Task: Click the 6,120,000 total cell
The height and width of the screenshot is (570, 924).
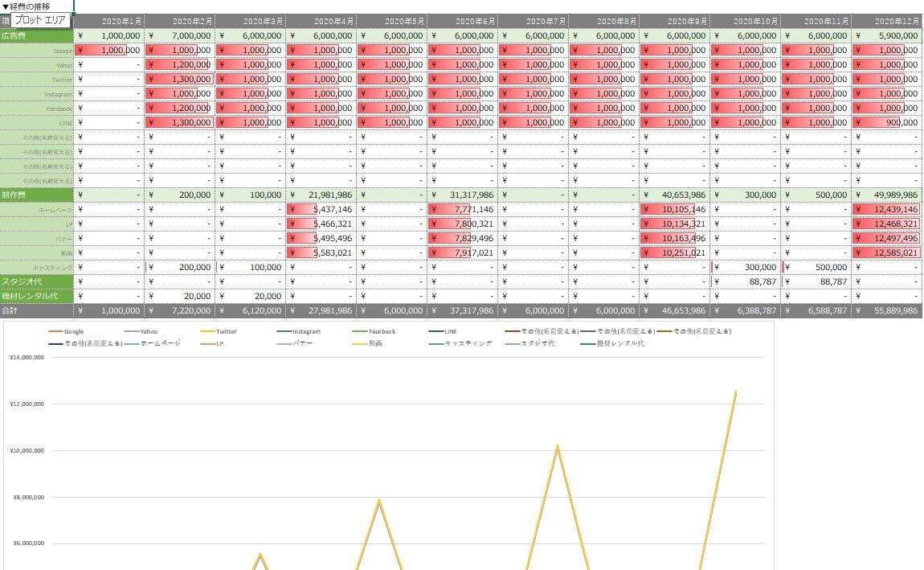Action: [x=251, y=310]
